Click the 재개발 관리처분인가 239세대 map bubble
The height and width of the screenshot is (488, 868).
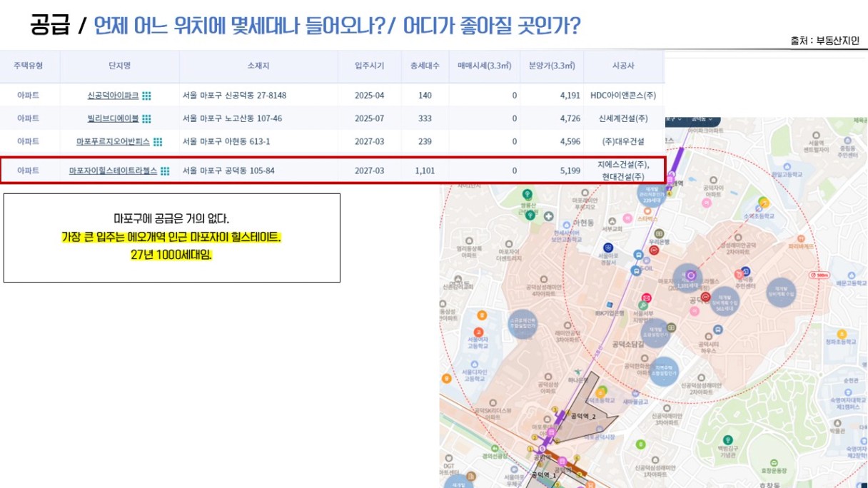(652, 194)
